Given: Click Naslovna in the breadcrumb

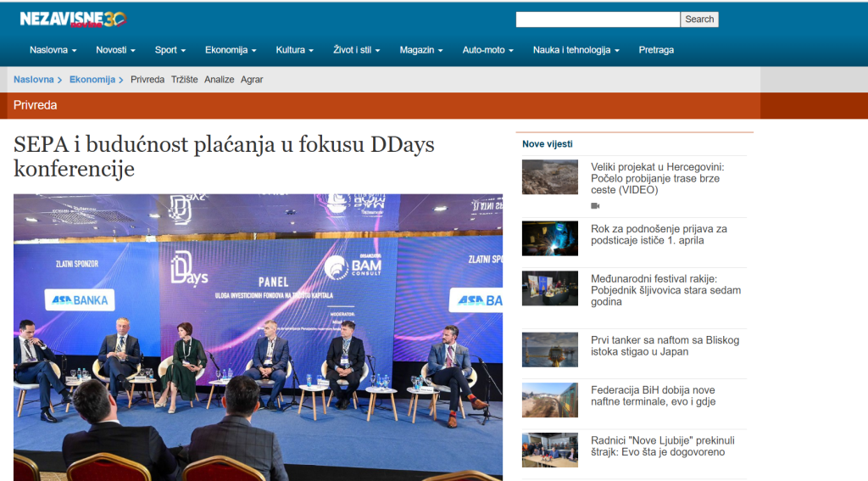Looking at the screenshot, I should click(x=33, y=79).
